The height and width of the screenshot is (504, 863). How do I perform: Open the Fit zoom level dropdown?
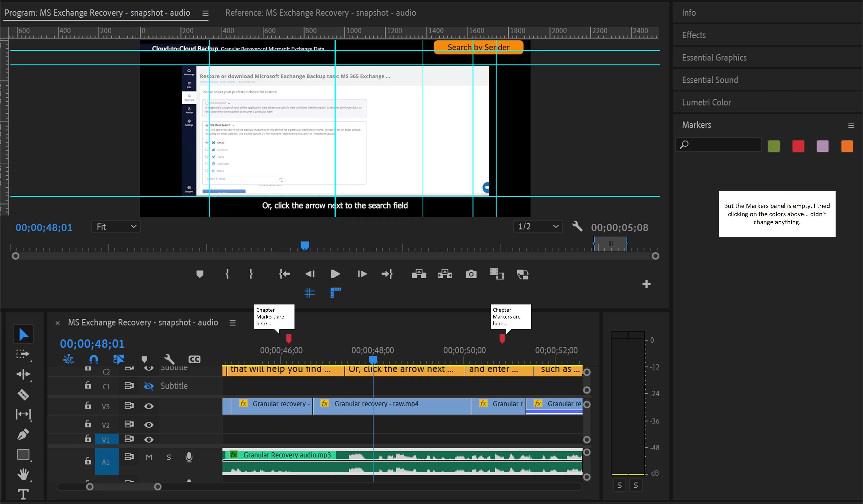pos(116,227)
